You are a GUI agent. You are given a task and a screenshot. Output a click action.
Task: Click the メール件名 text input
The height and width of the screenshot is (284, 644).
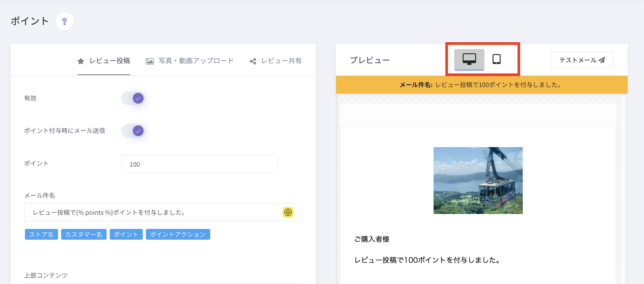pos(155,212)
